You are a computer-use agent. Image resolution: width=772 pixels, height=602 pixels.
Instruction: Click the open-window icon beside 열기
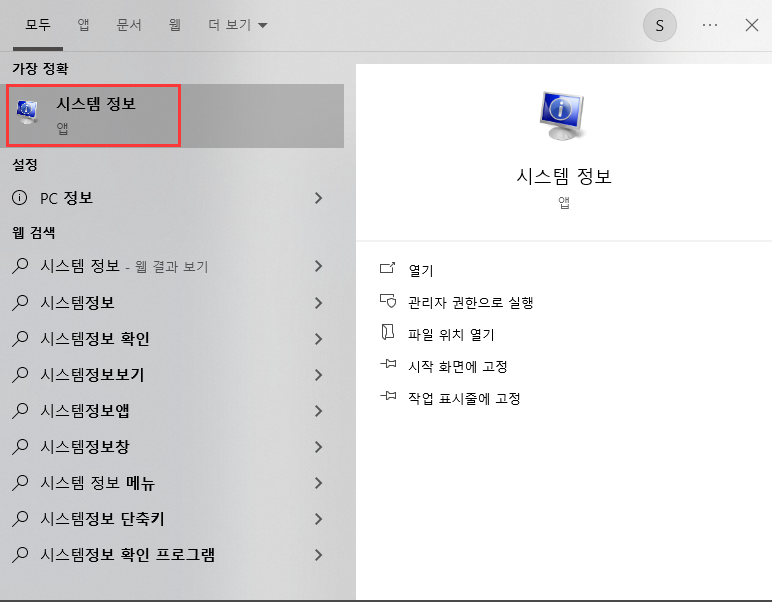[x=387, y=268]
